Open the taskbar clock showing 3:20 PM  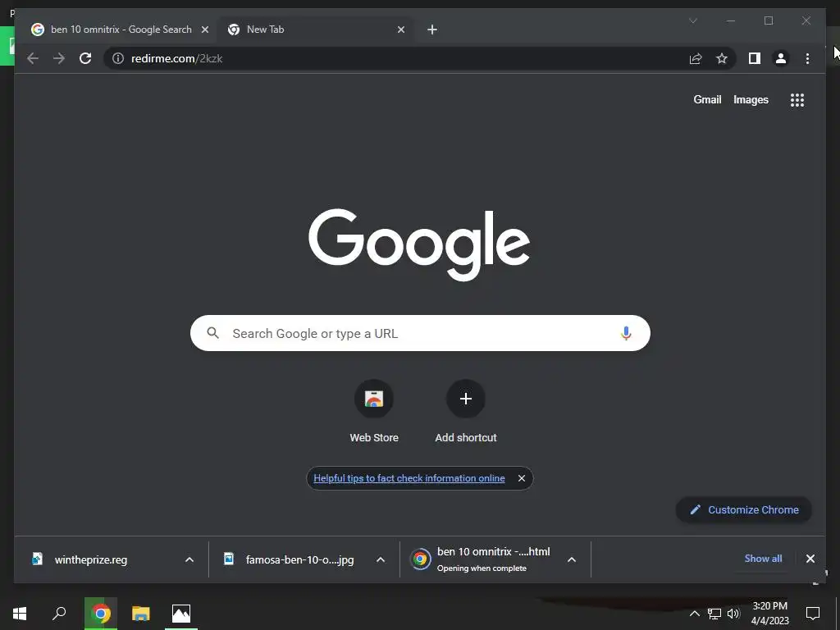click(769, 614)
